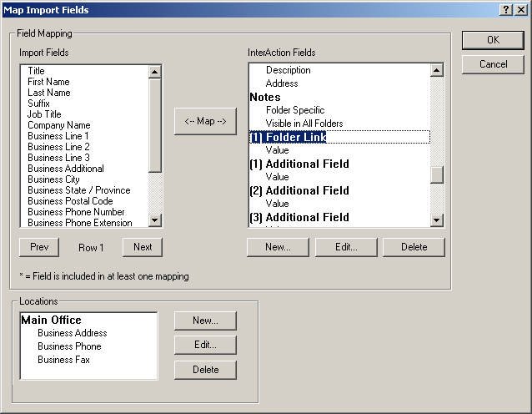Edit the Main Office location

click(205, 345)
